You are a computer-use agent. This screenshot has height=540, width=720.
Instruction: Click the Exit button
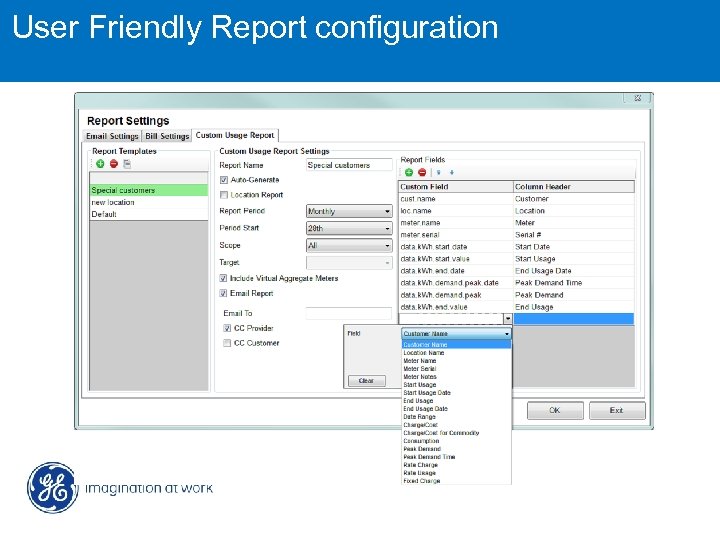[617, 411]
